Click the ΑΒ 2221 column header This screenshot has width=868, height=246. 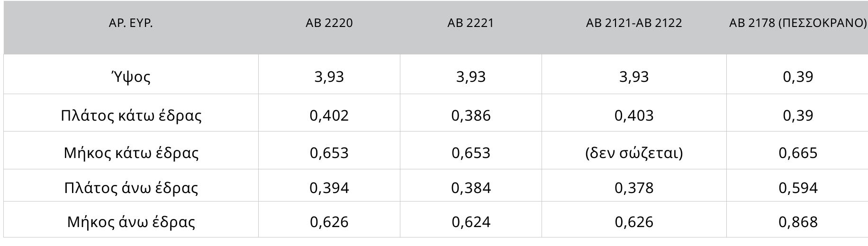[x=470, y=23]
